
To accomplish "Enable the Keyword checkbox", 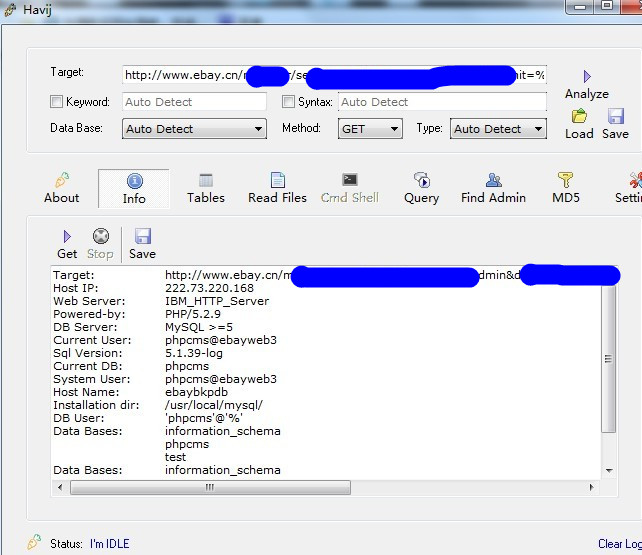I will tap(56, 102).
